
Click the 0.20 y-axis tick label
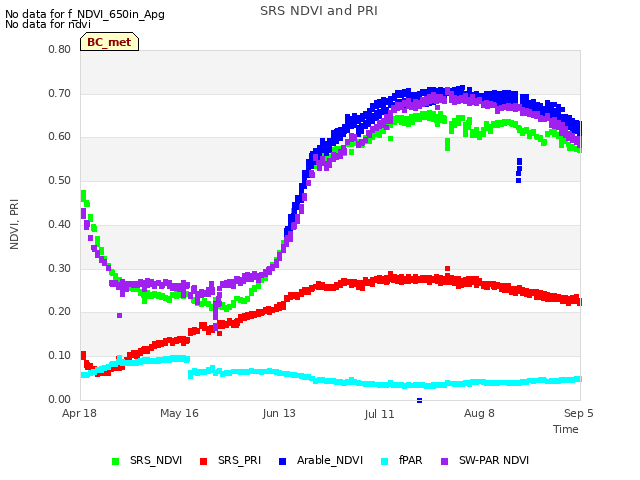(x=60, y=311)
